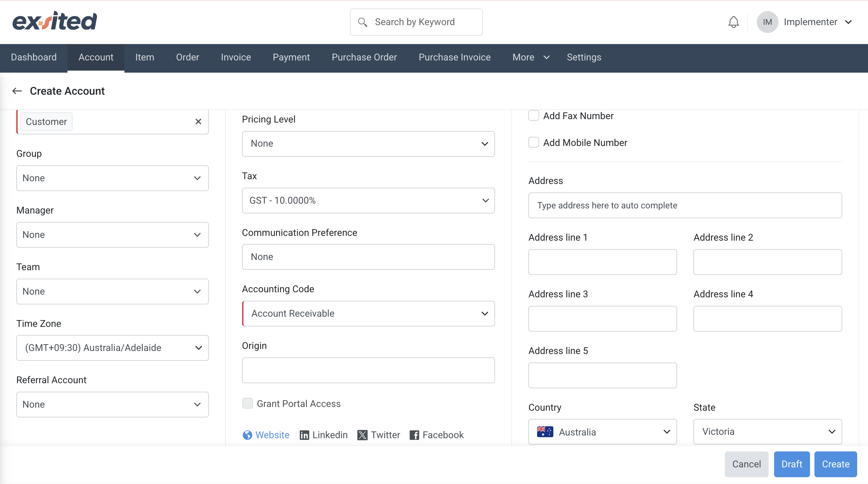Open the Group dropdown
868x484 pixels.
[113, 178]
